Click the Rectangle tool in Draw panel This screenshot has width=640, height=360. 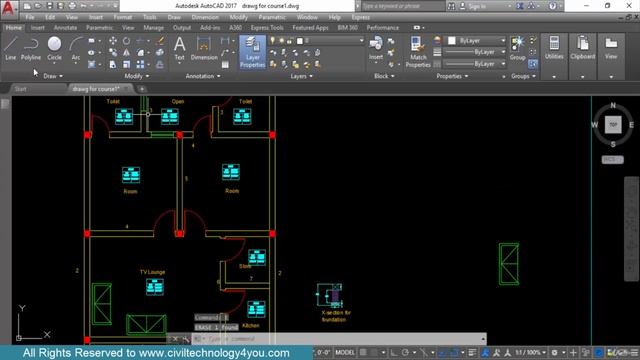(x=92, y=40)
